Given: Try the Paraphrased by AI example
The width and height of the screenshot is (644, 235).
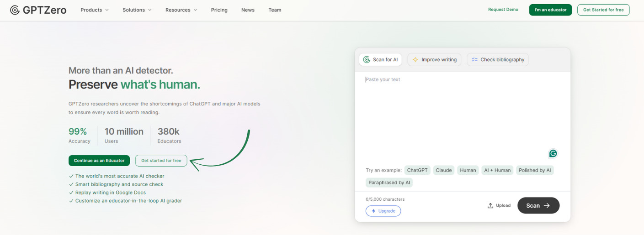Looking at the screenshot, I should point(389,183).
